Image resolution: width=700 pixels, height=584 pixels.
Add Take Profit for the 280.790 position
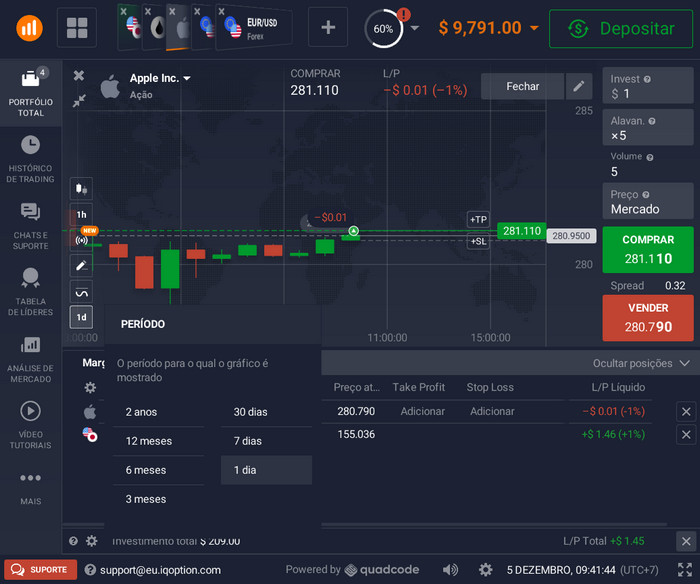pos(422,411)
